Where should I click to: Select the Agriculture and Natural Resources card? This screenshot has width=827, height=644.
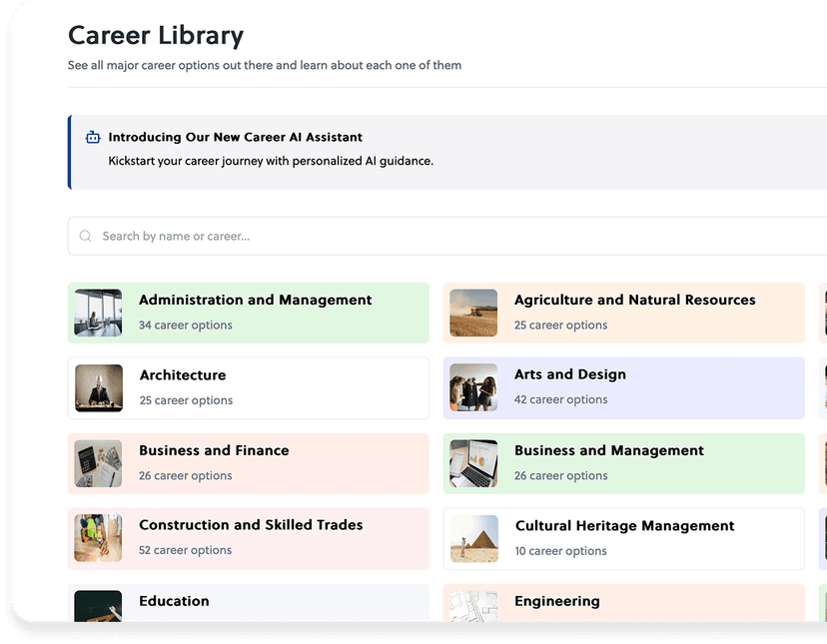pos(634,300)
